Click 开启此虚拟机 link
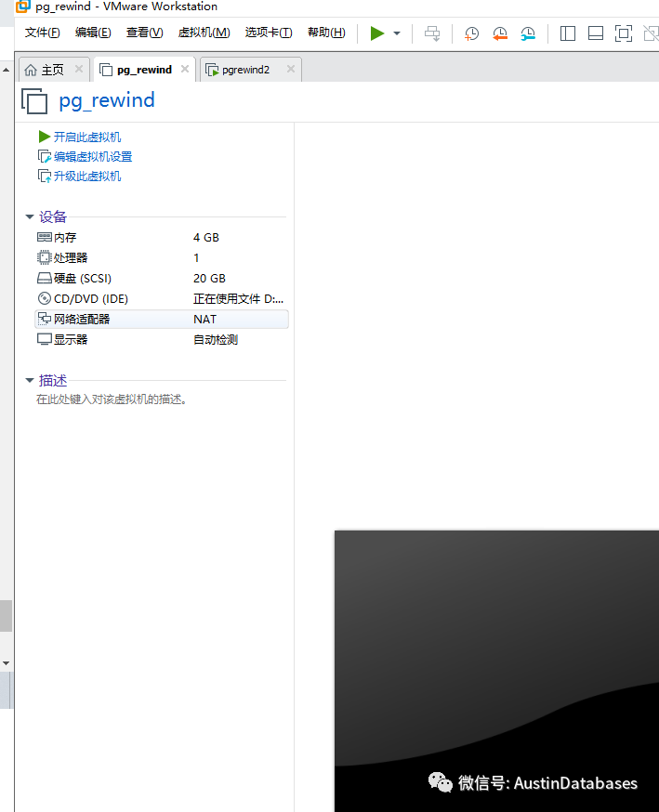 [87, 138]
